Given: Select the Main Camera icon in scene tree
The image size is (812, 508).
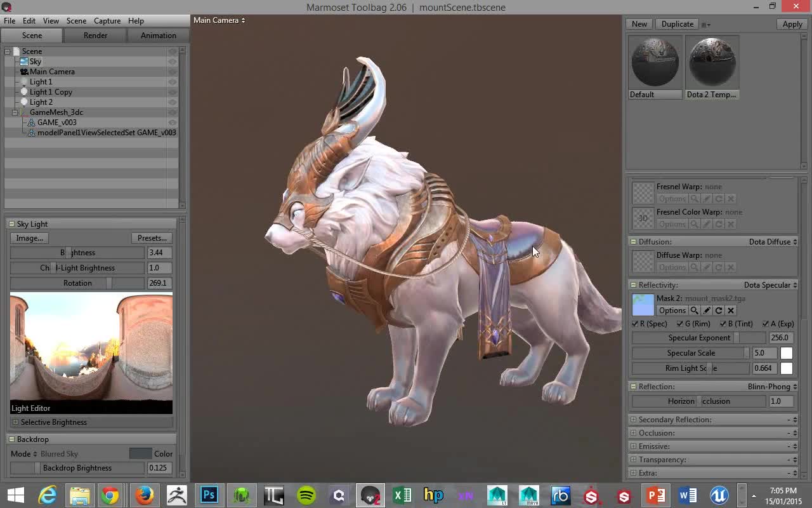Looking at the screenshot, I should click(x=24, y=72).
